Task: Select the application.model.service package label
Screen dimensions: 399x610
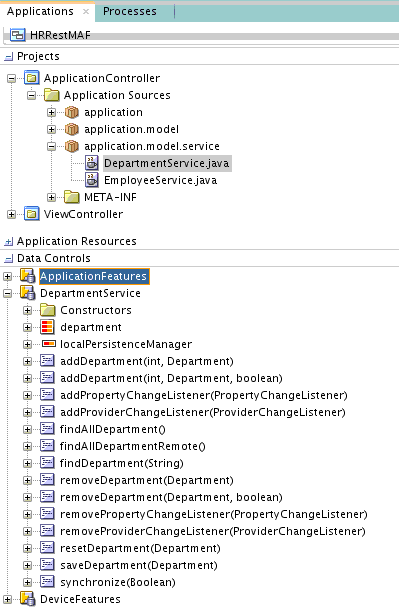Action: (x=152, y=146)
